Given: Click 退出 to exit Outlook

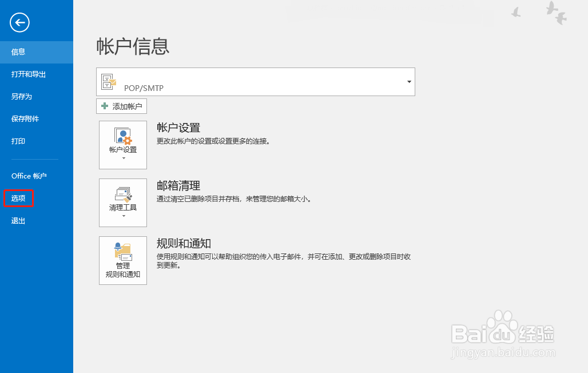Looking at the screenshot, I should tap(17, 220).
